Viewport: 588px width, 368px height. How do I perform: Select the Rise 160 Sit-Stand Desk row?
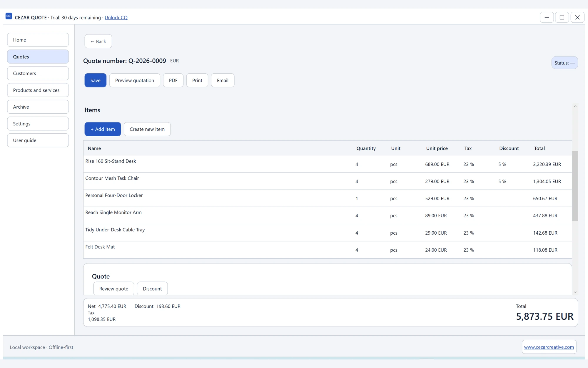point(328,164)
